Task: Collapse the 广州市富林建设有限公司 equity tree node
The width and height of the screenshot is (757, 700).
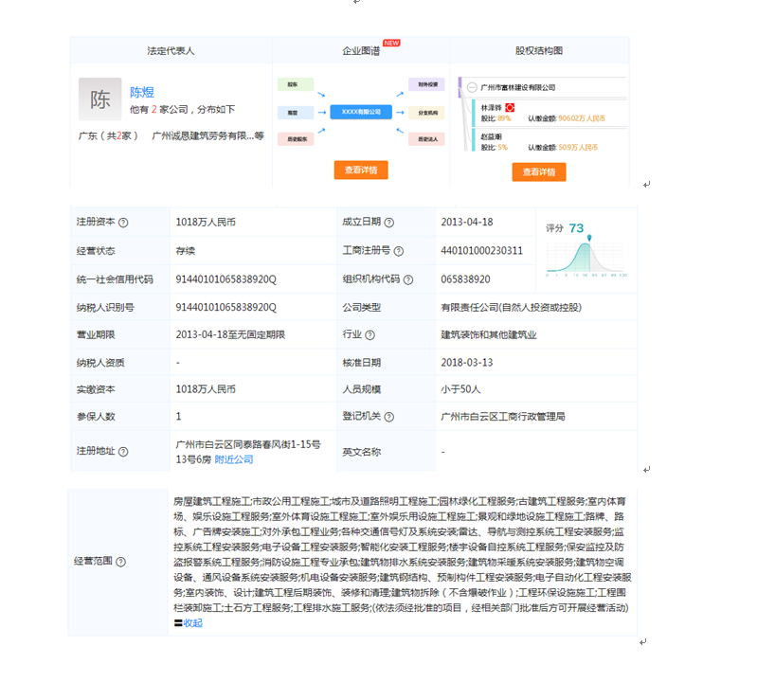Action: click(472, 87)
